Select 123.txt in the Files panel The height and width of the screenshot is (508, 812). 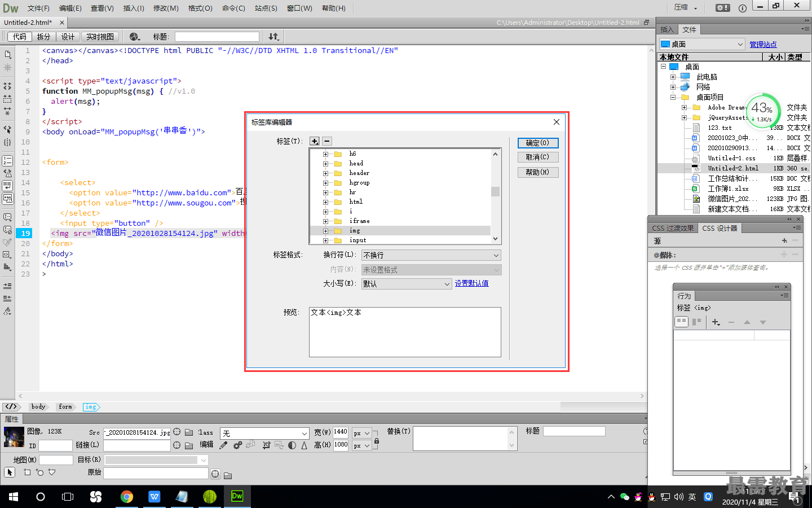click(x=720, y=128)
